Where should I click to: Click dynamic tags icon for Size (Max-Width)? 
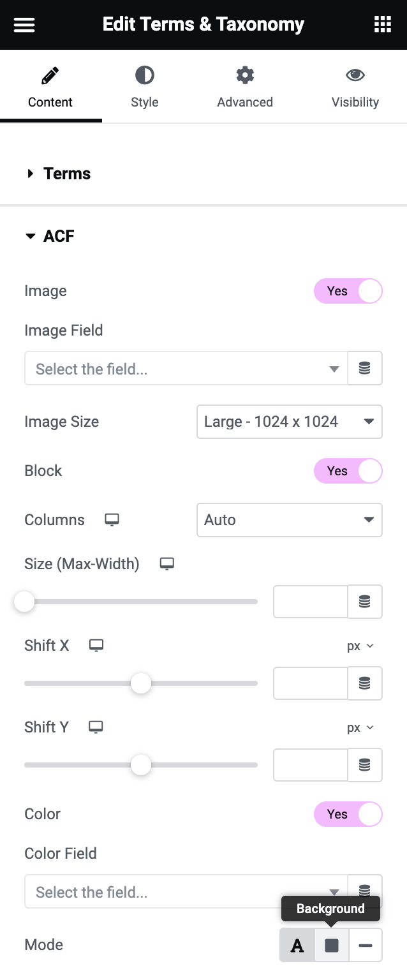(365, 602)
